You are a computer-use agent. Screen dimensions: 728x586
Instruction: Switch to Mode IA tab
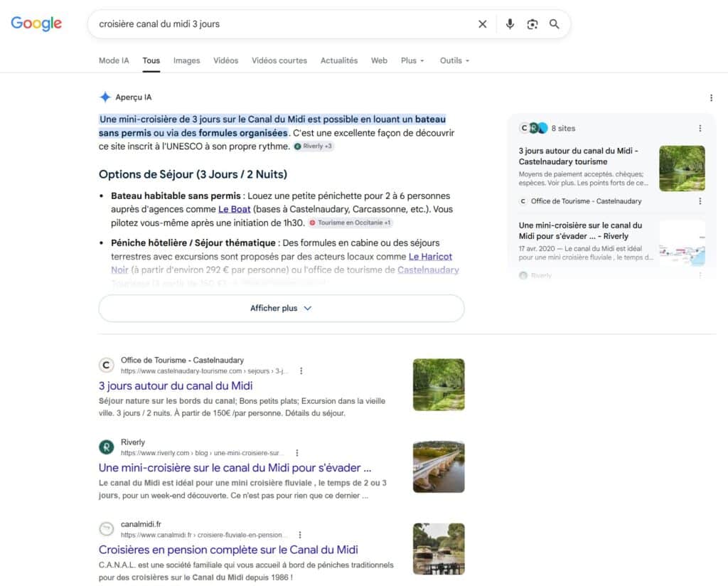coord(114,60)
